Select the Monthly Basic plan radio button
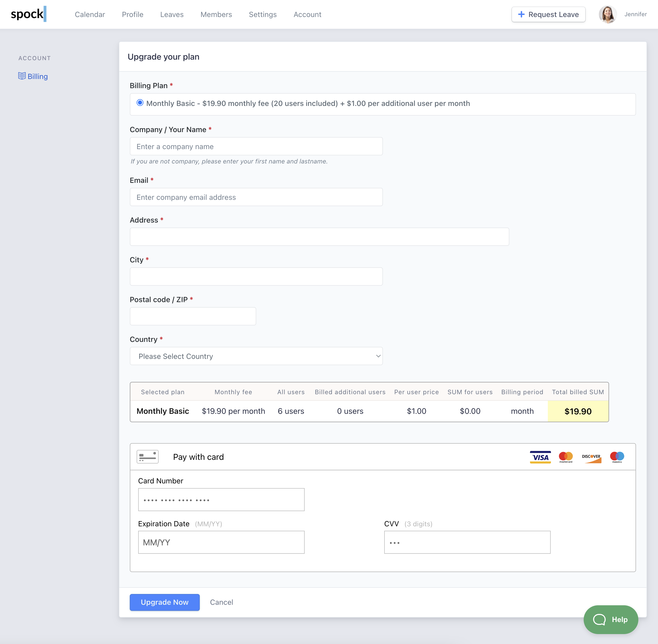 pos(140,103)
